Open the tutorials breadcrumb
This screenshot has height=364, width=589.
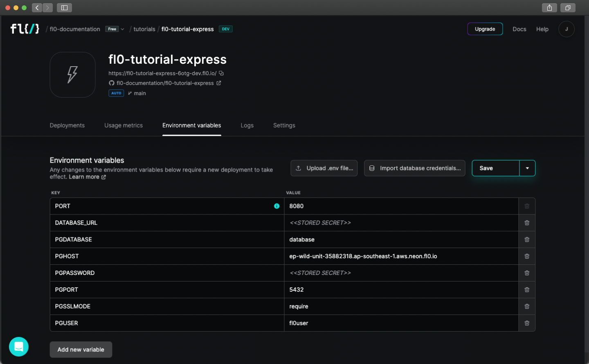tap(144, 29)
